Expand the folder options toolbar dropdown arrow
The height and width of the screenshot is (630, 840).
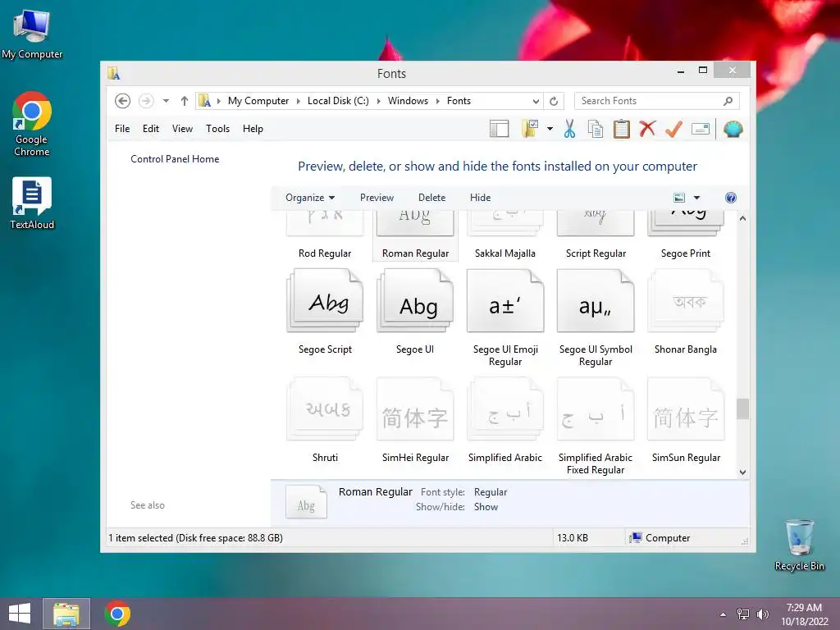[550, 129]
